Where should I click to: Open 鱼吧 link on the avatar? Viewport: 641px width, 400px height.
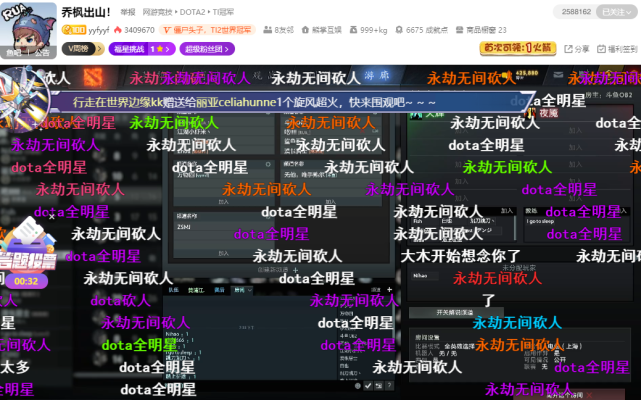tap(13, 53)
